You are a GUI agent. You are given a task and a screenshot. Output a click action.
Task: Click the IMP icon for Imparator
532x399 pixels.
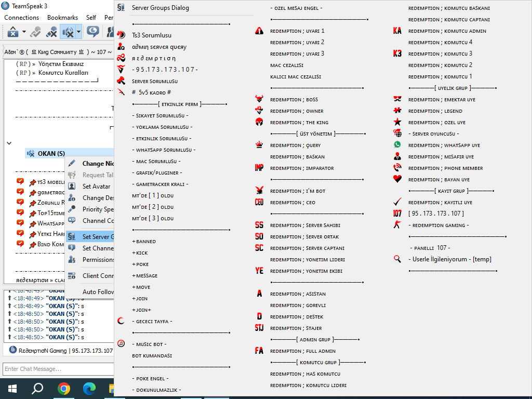[259, 168]
